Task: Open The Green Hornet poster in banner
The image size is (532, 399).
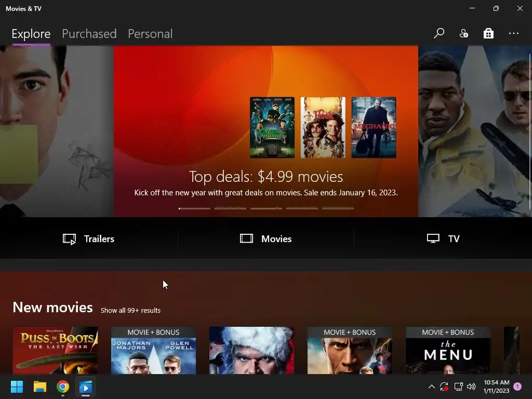Action: pyautogui.click(x=272, y=127)
